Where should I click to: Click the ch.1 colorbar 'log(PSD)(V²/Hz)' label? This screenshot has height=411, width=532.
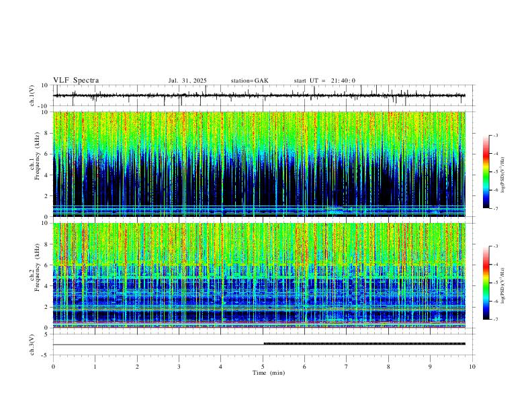point(502,175)
